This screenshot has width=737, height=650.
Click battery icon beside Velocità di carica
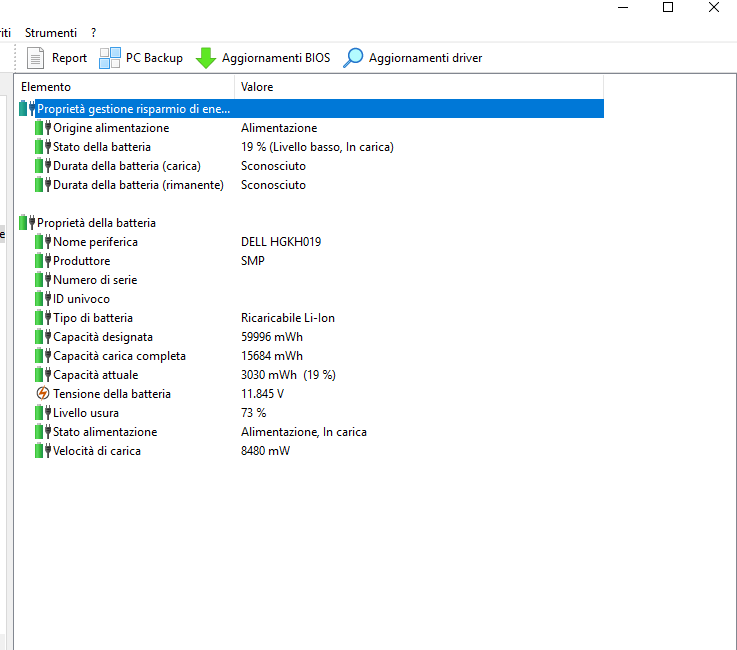42,451
